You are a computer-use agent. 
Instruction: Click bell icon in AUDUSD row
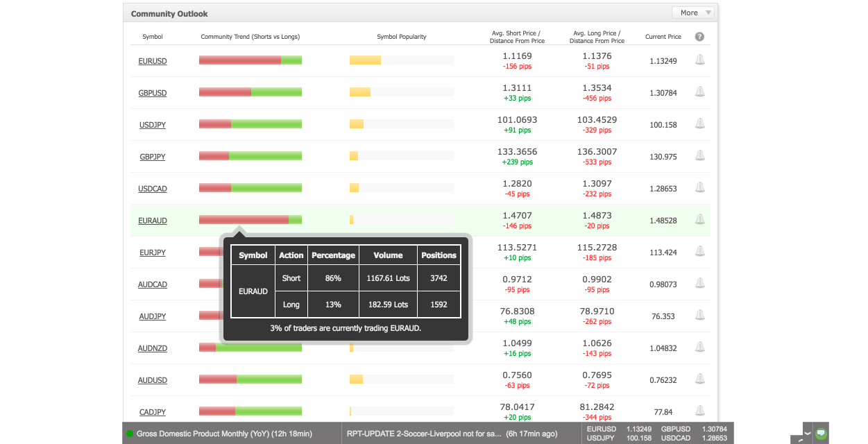point(699,379)
